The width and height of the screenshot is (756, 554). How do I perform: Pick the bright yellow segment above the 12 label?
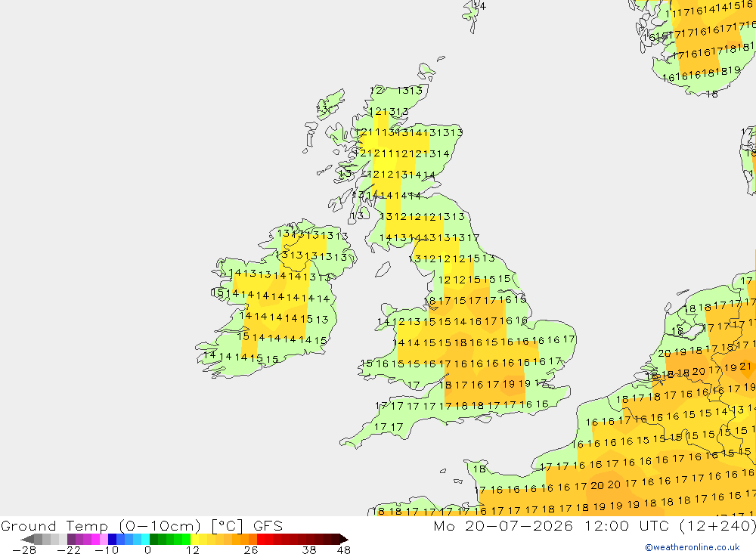194,539
